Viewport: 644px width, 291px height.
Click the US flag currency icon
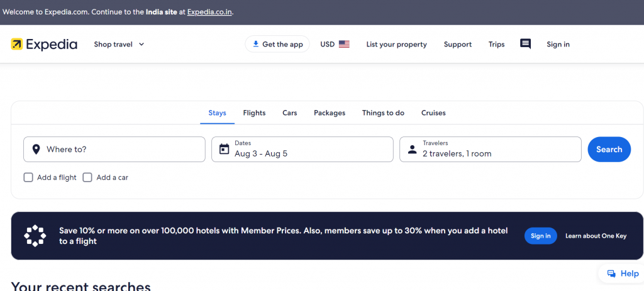(x=344, y=44)
